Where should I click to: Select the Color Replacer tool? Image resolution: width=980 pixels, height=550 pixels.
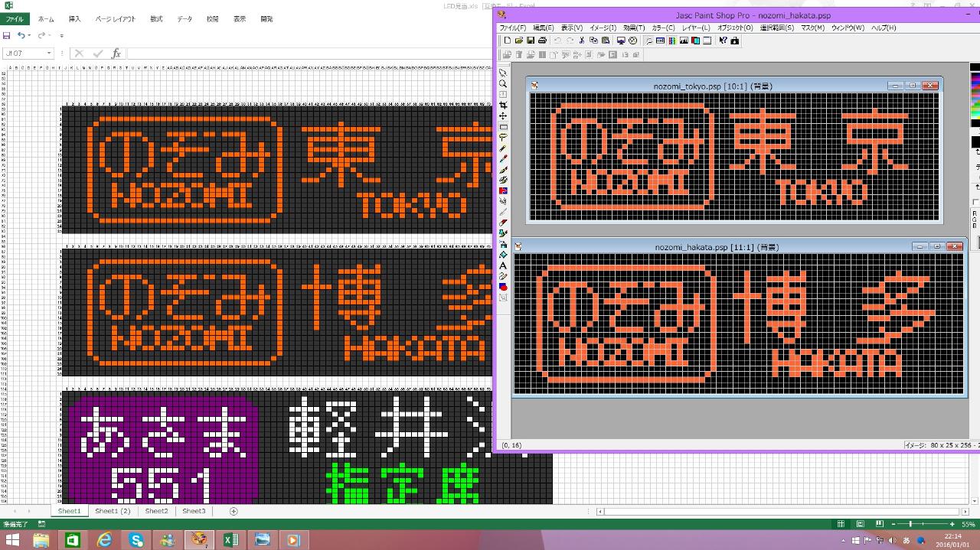[503, 191]
